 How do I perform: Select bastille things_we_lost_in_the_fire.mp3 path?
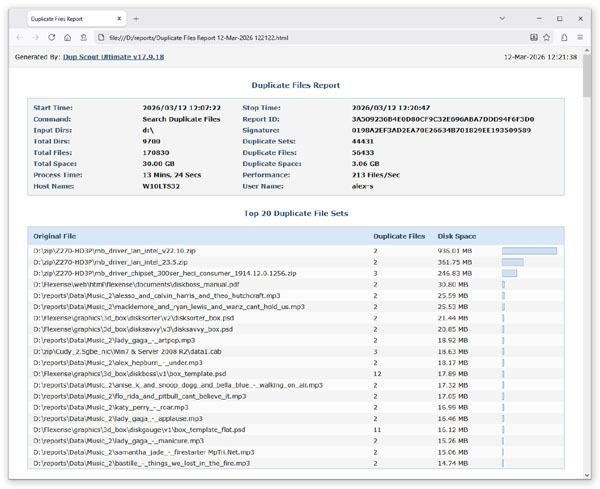pos(142,463)
